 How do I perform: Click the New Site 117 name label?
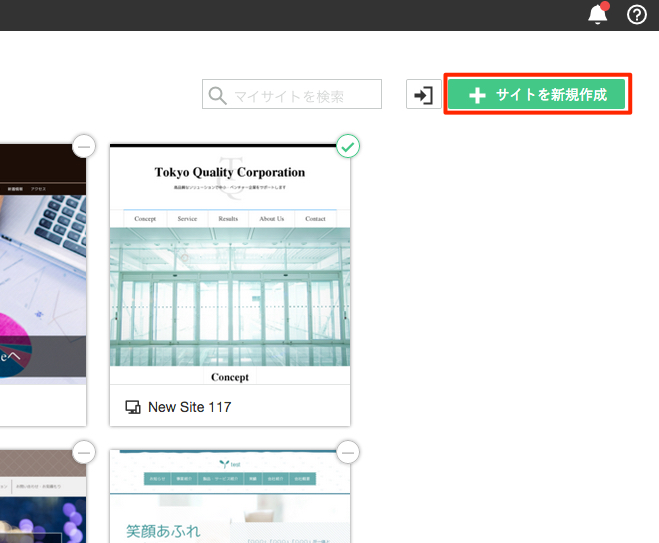click(x=190, y=407)
